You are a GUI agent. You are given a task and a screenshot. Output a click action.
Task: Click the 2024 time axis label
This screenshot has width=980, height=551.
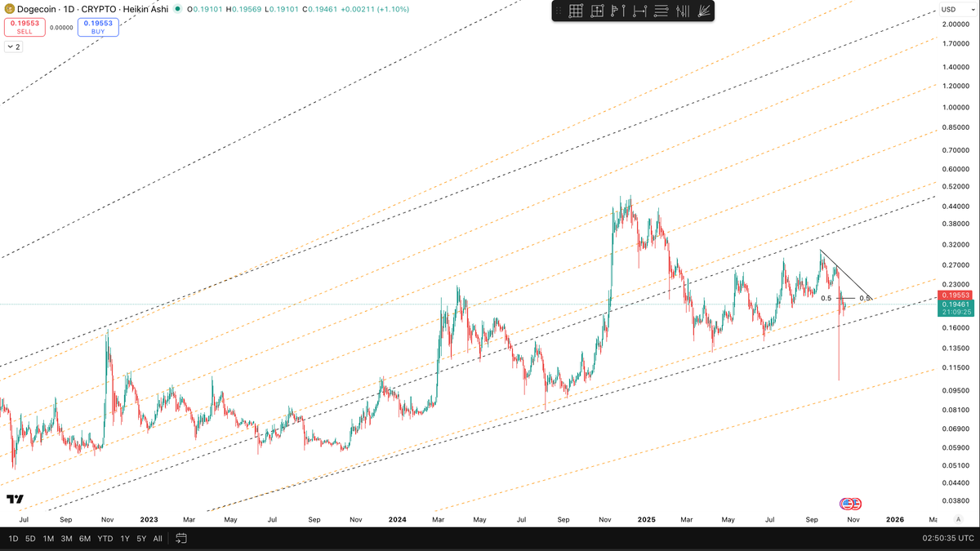[x=398, y=519]
